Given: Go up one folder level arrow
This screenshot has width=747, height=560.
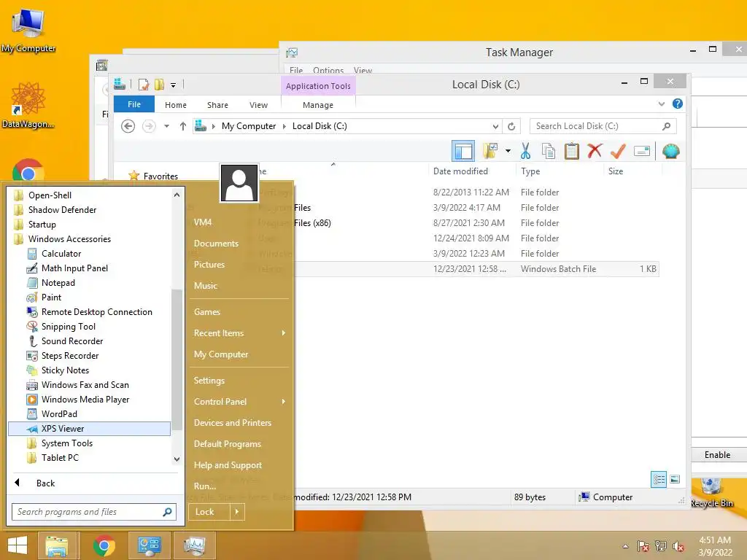Looking at the screenshot, I should (183, 126).
